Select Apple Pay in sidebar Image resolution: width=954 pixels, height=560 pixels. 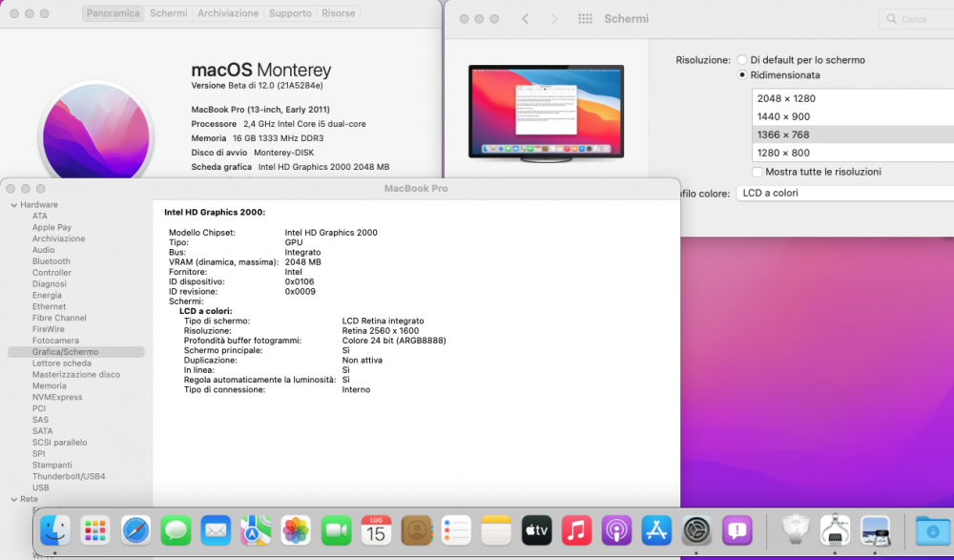point(52,227)
